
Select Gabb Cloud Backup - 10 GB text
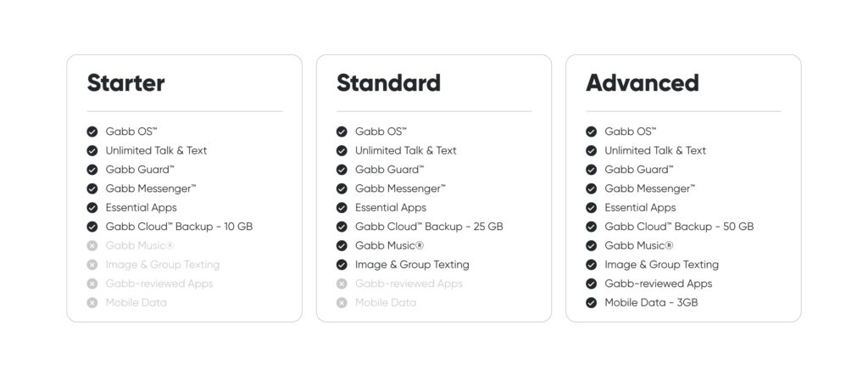[179, 227]
